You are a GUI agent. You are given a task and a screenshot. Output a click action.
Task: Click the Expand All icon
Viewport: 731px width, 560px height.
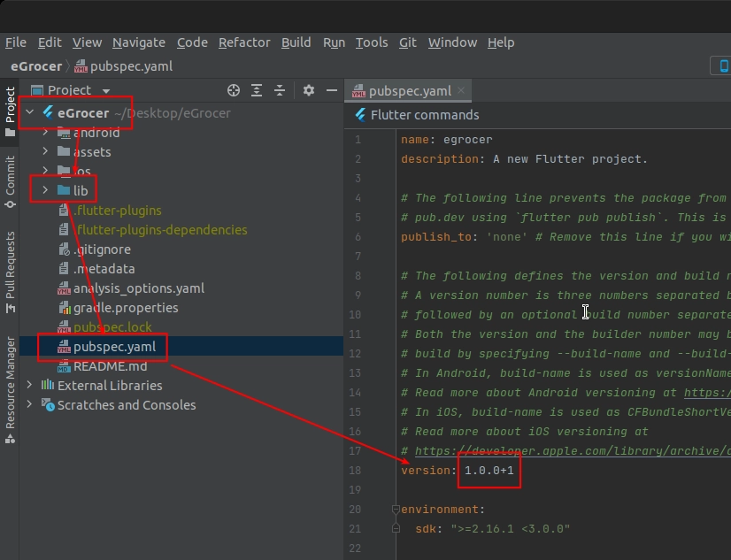click(x=257, y=90)
